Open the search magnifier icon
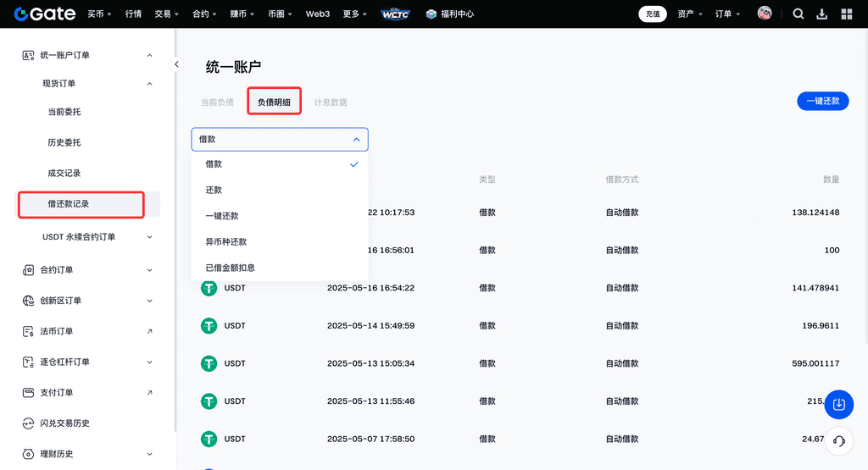The width and height of the screenshot is (868, 470). coord(798,14)
